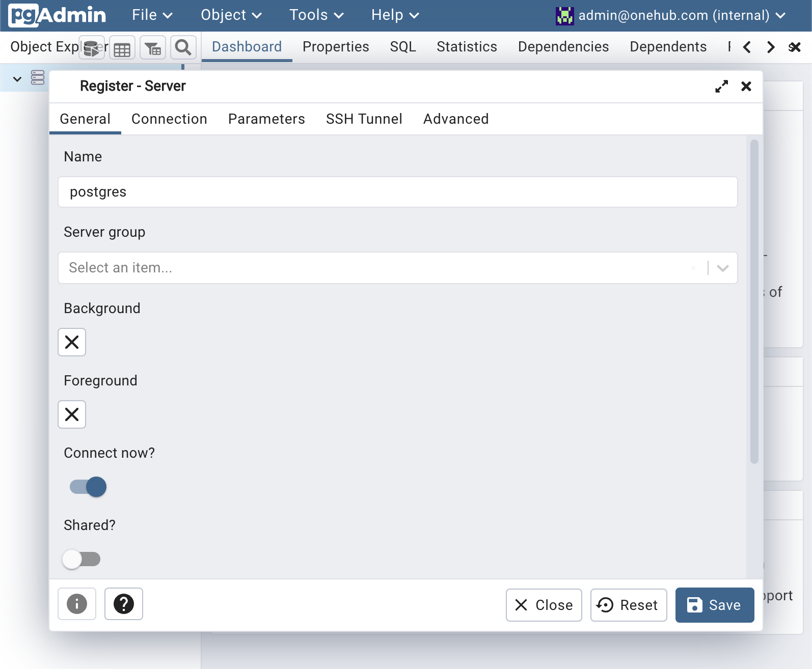Close the Register - Server dialog with X
Viewport: 812px width, 669px height.
click(746, 87)
